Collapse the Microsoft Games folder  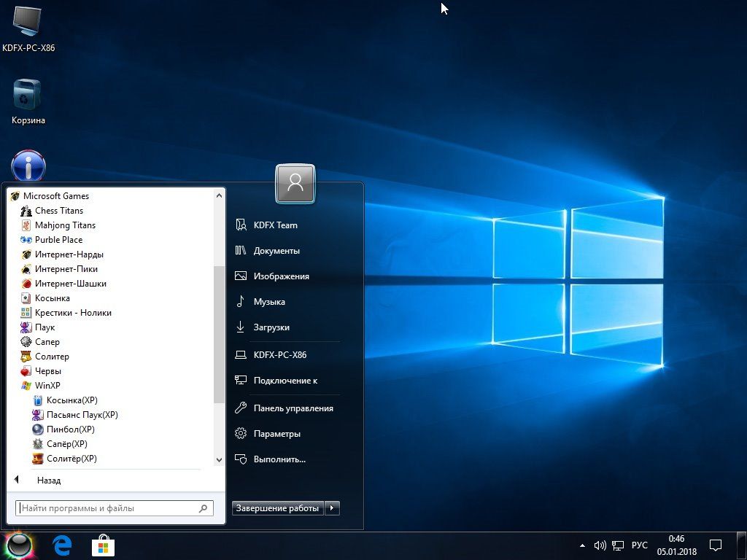click(55, 196)
